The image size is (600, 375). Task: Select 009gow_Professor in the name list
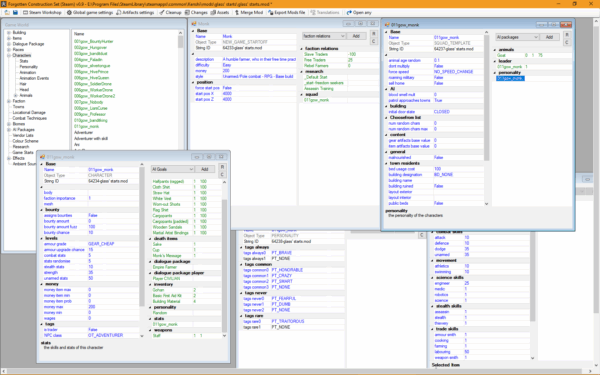pyautogui.click(x=90, y=114)
